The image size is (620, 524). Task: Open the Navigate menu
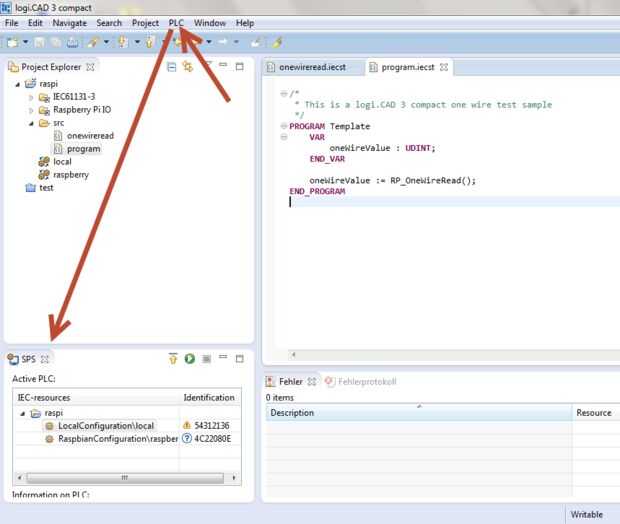click(x=70, y=23)
